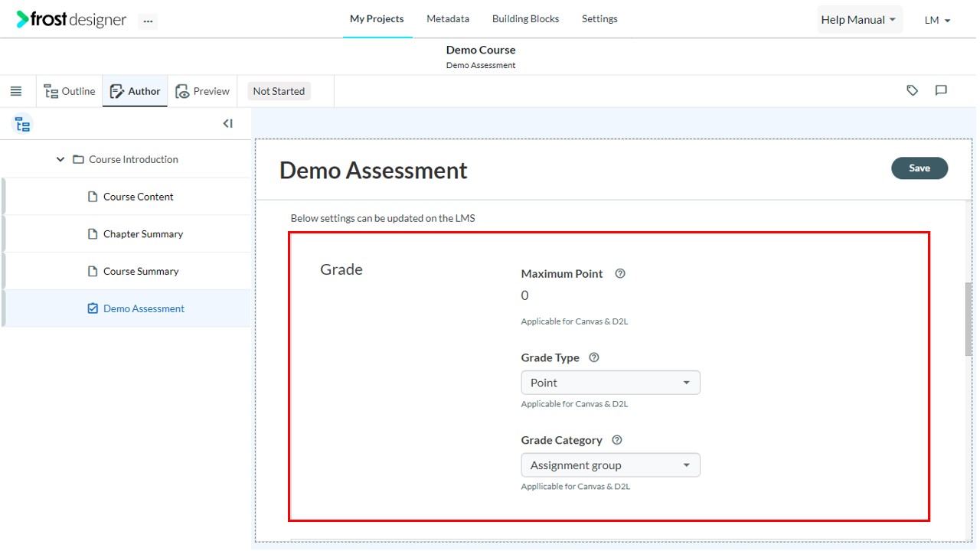Collapse the sidebar panel with the arrow icon

tap(227, 123)
